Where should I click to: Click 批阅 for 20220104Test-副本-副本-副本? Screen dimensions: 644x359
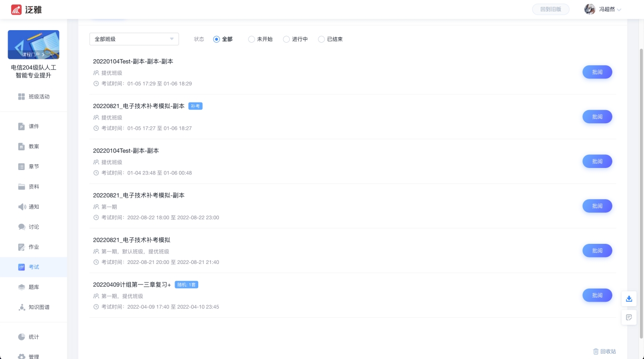click(597, 72)
